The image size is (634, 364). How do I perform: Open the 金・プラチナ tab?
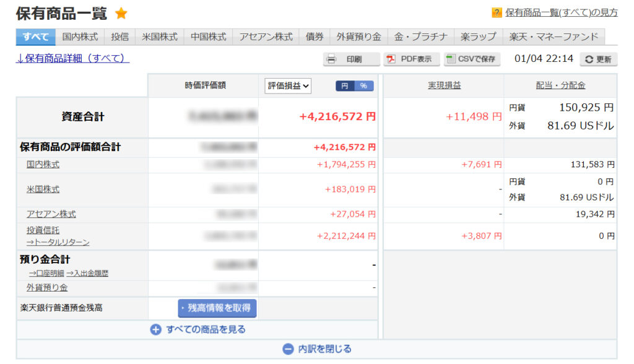click(x=420, y=37)
